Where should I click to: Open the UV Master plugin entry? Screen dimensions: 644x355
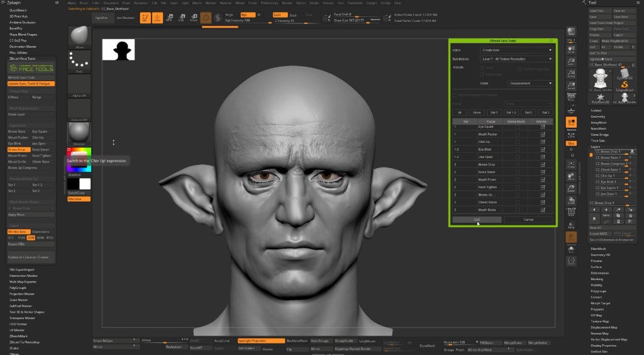coord(17,330)
